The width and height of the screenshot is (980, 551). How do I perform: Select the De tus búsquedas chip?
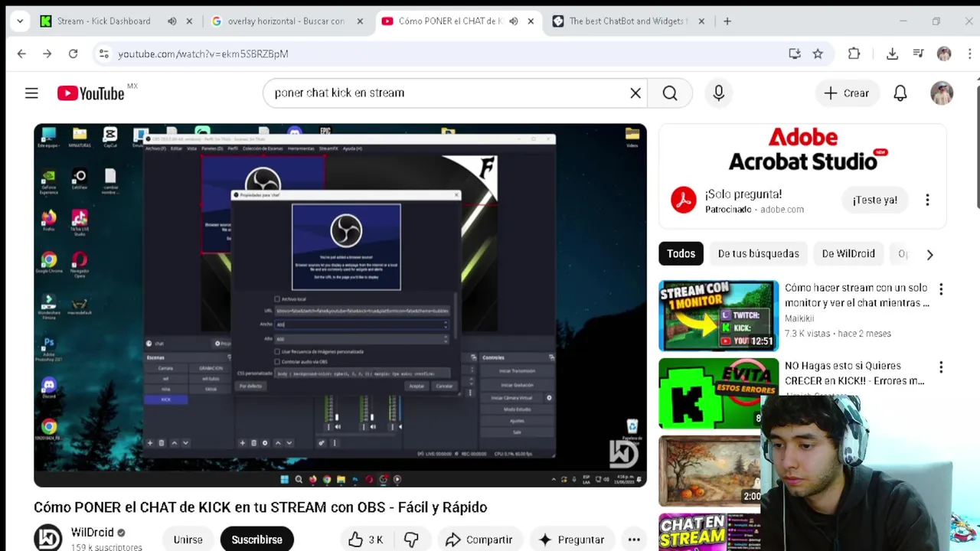pos(758,253)
